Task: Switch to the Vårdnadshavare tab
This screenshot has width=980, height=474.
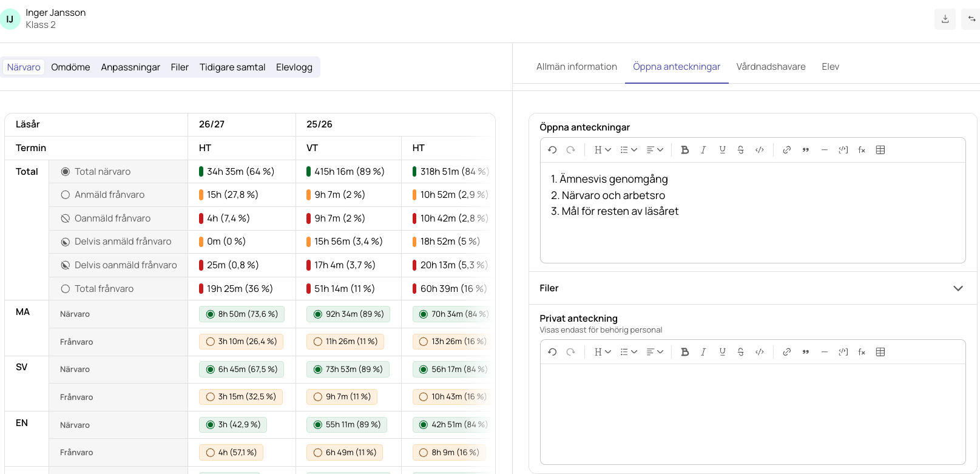Action: click(771, 67)
